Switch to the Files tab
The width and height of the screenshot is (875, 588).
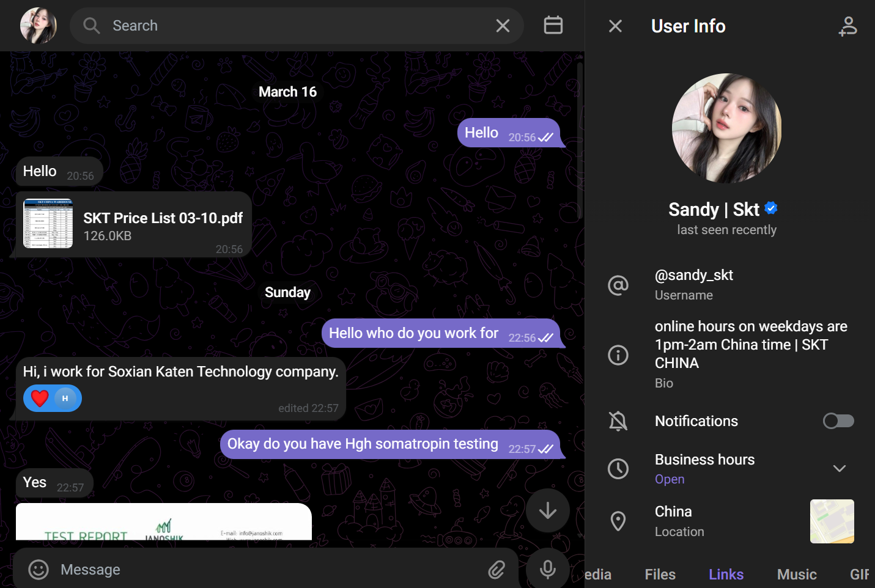[x=660, y=575]
